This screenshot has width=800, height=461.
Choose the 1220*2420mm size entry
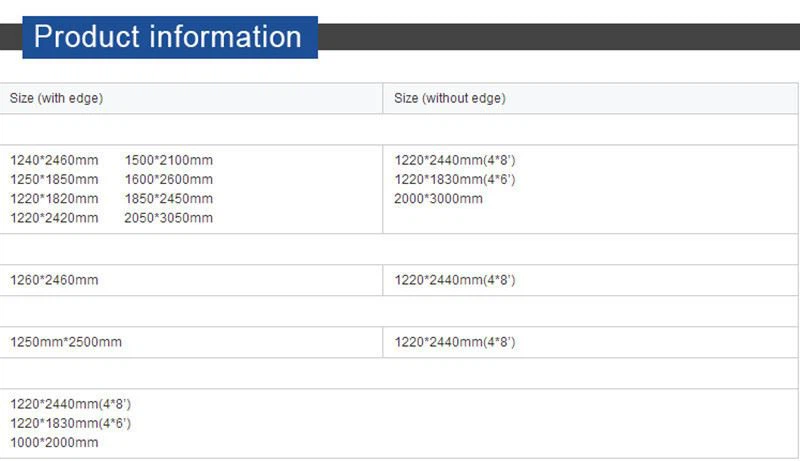54,217
